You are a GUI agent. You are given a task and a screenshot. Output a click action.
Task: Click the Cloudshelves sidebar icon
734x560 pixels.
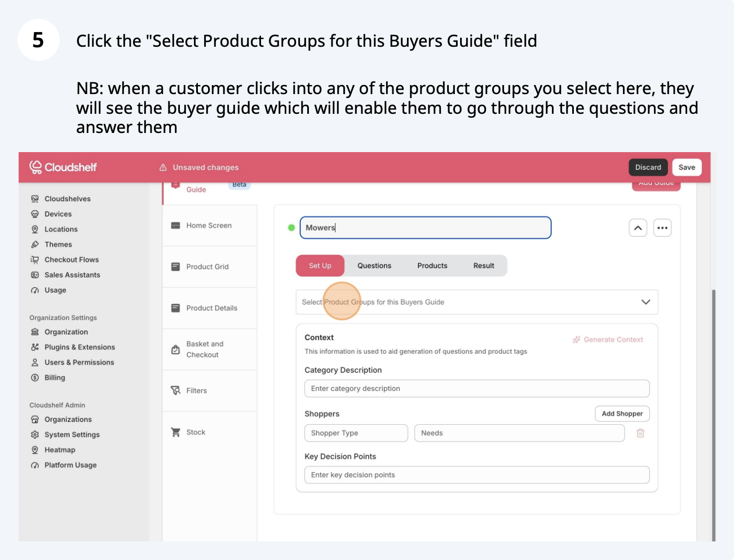click(35, 199)
